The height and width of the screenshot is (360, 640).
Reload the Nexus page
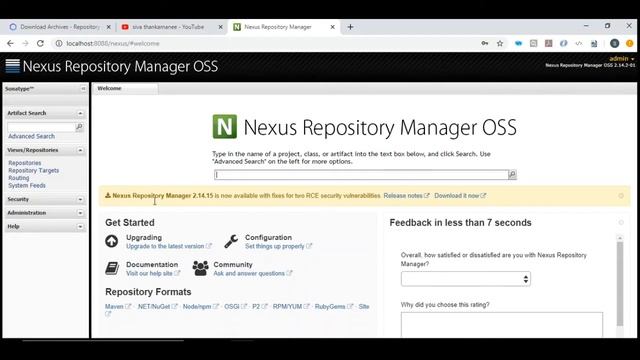point(40,43)
